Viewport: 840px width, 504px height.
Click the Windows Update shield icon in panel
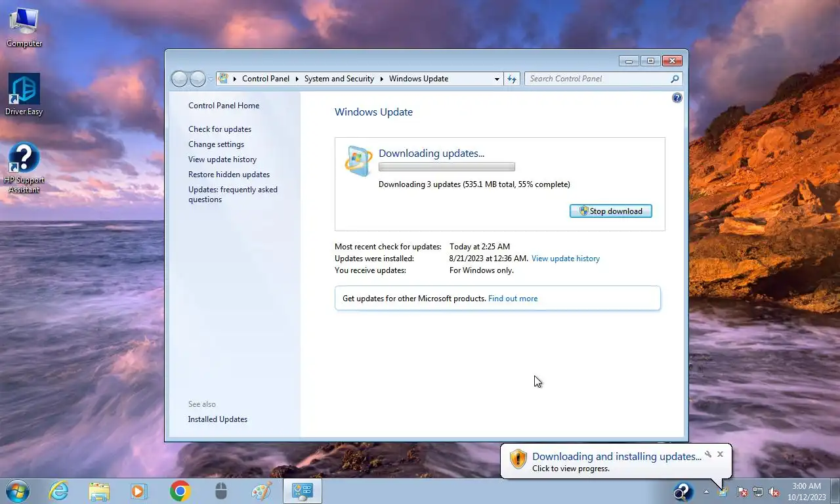[x=358, y=161]
